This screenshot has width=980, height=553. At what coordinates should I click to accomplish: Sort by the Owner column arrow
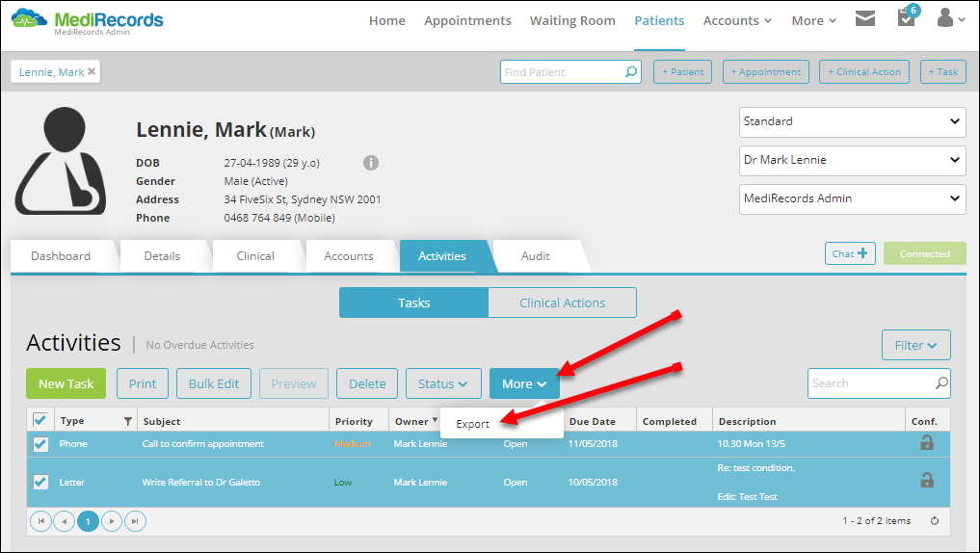click(x=435, y=419)
